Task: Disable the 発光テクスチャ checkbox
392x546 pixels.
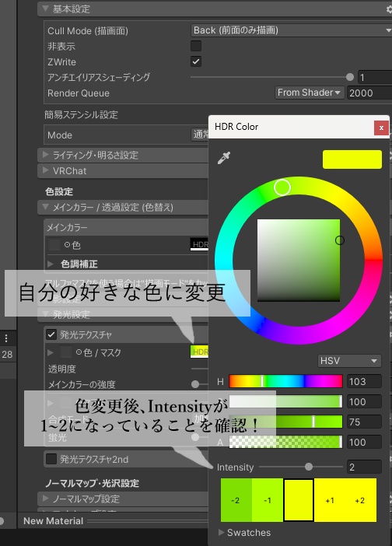Action: [51, 334]
